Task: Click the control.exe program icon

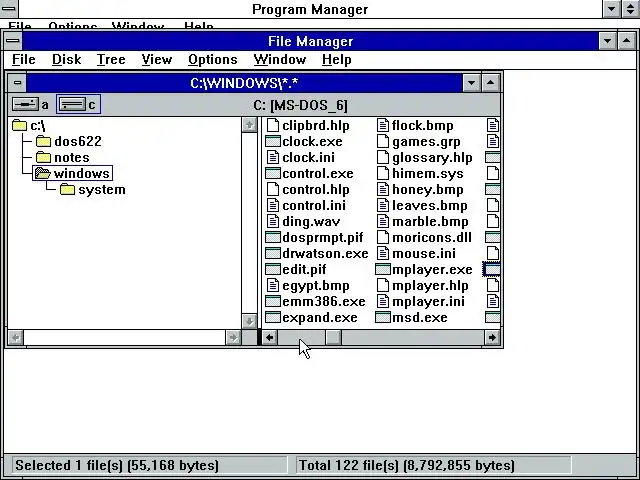Action: (273, 173)
